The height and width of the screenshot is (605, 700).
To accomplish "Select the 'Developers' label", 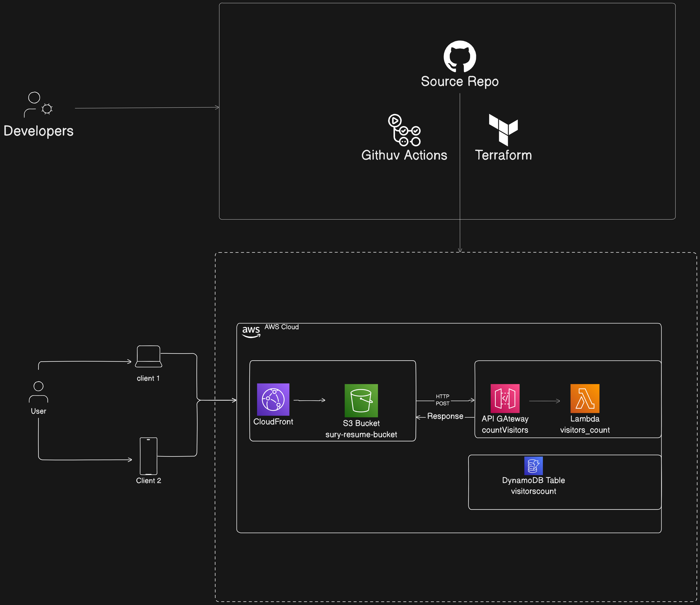I will point(38,131).
